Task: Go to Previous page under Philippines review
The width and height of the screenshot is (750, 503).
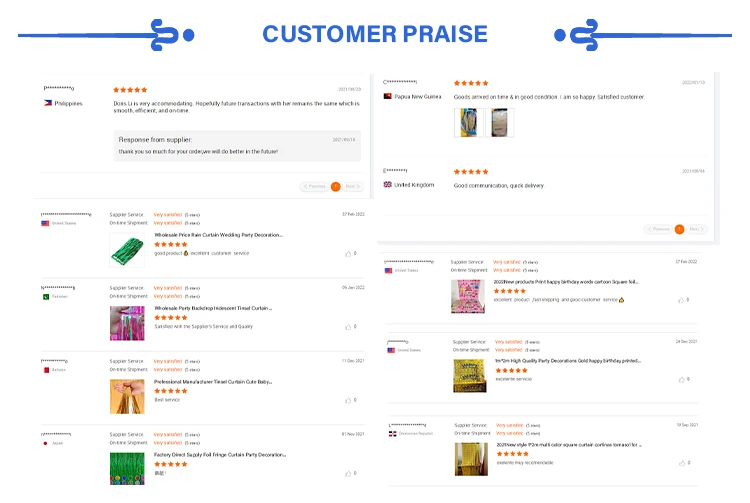Action: click(315, 186)
